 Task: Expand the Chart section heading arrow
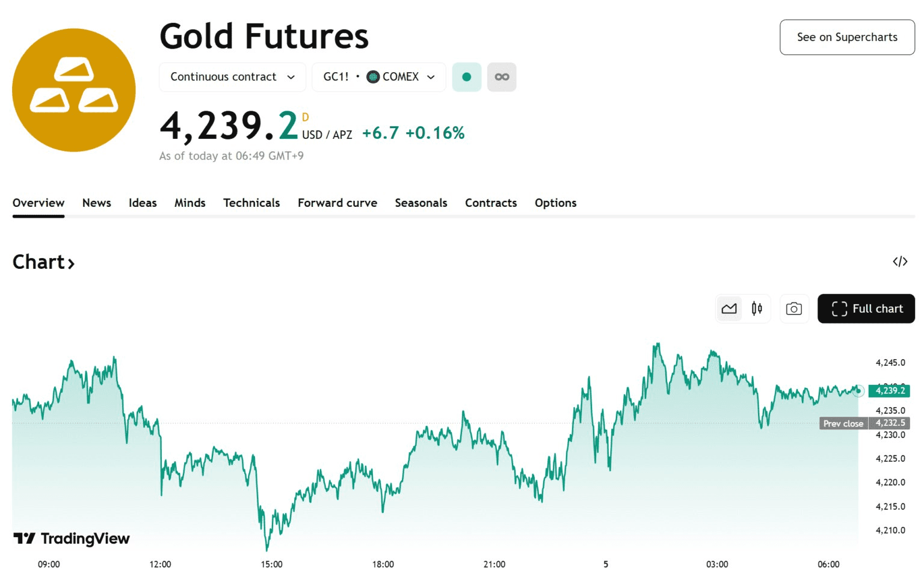[71, 263]
